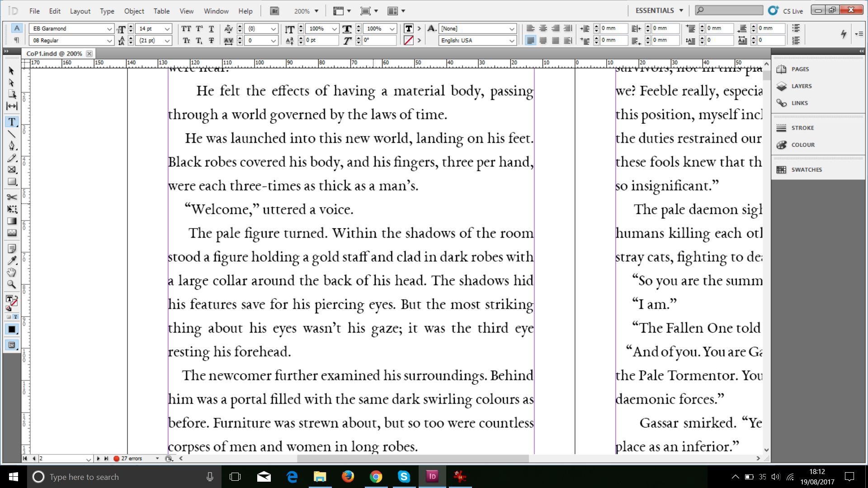Screen dimensions: 868x488
Task: Open the Swatches panel
Action: (806, 169)
